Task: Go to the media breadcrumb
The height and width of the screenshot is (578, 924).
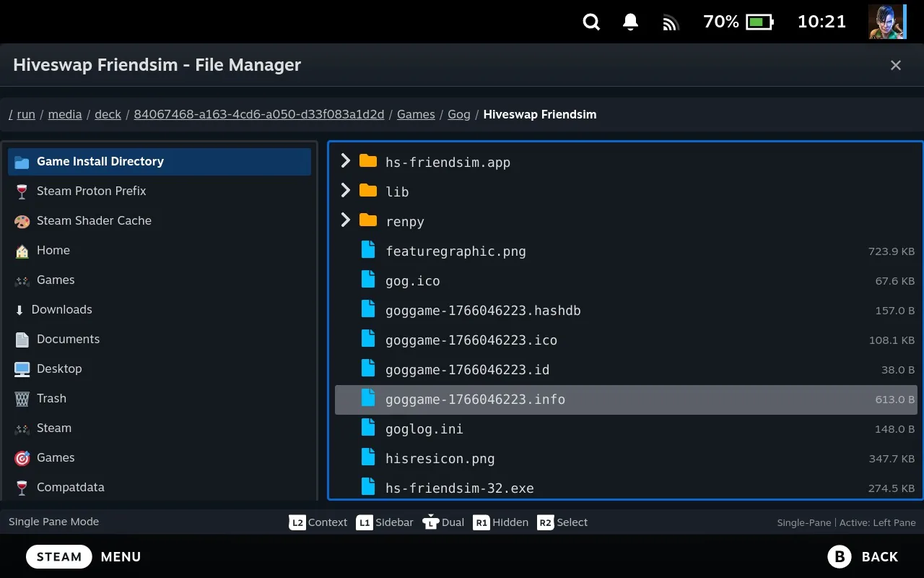Action: [x=65, y=114]
